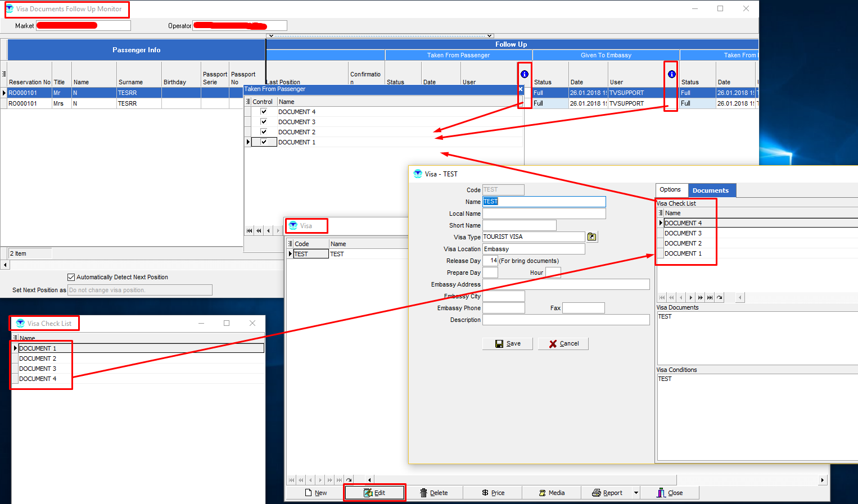Click the Report printer button
858x504 pixels.
607,493
